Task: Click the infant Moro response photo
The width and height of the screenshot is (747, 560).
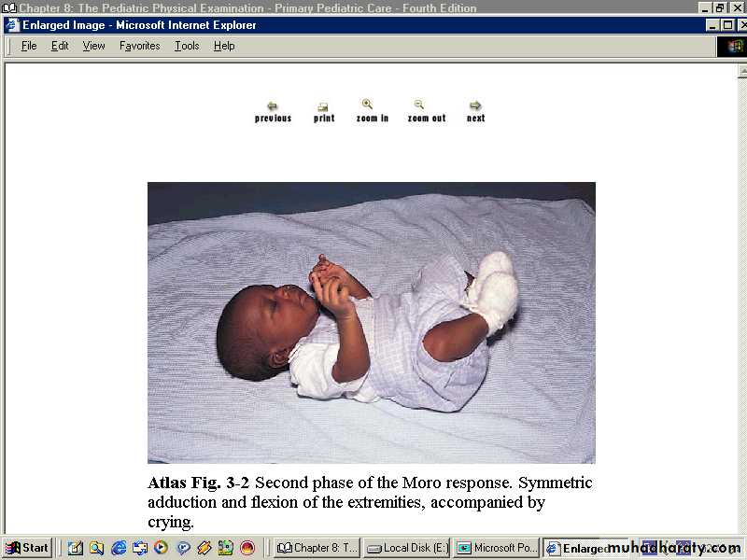Action: [x=371, y=322]
